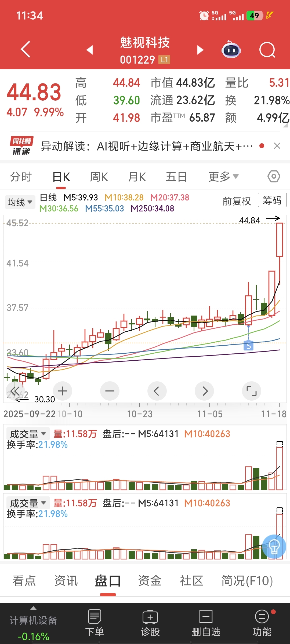The height and width of the screenshot is (644, 290).
Task: Tap the current price 44.83
Action: click(34, 92)
